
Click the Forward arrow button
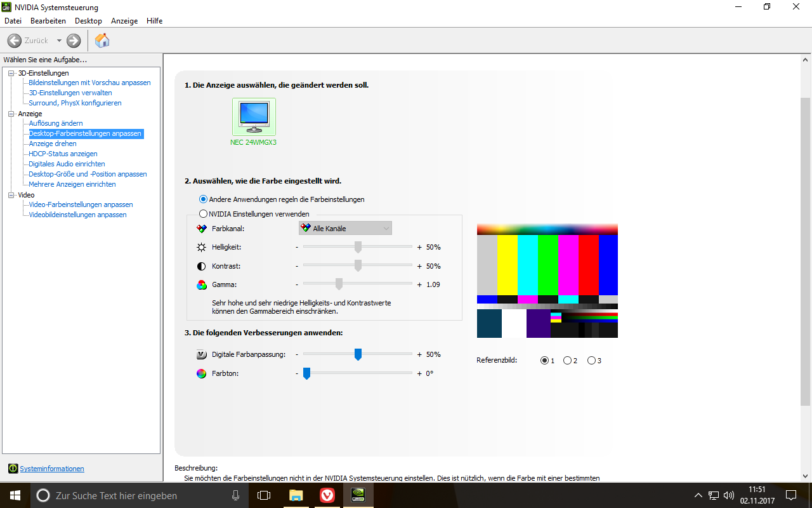[74, 41]
